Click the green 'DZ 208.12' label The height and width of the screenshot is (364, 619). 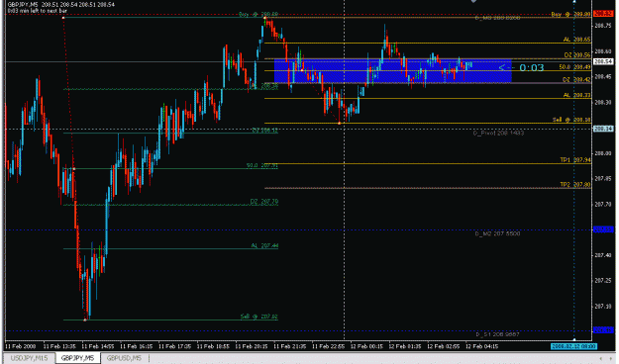[x=264, y=131]
